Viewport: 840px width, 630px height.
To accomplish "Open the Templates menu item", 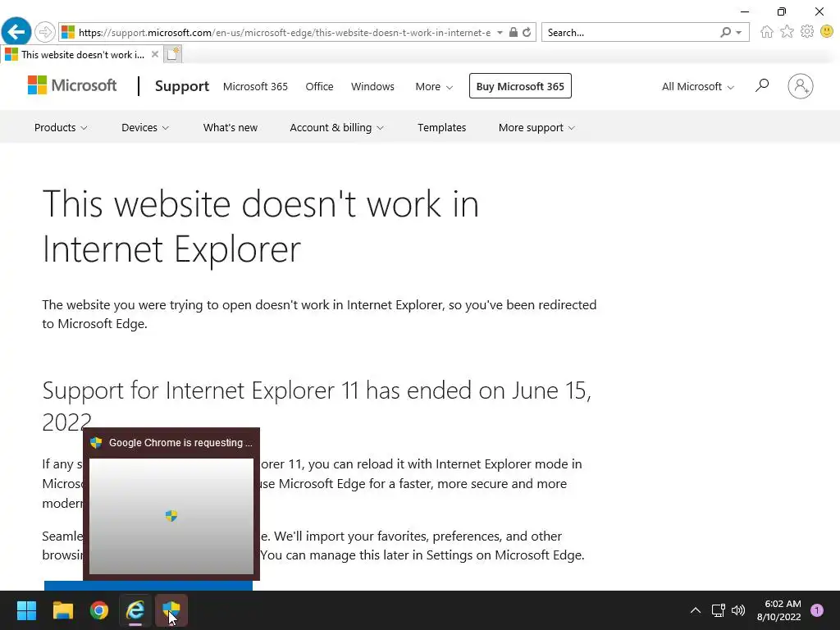I will [442, 127].
